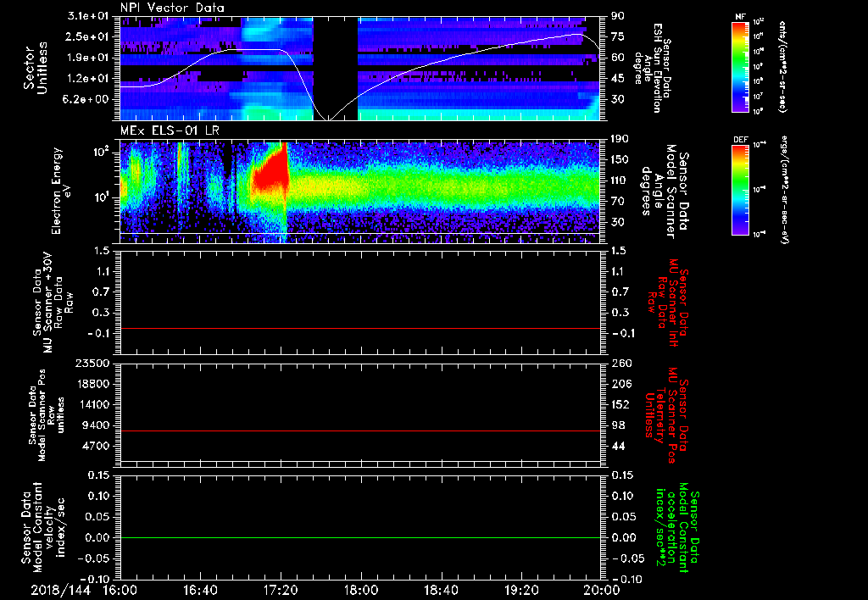Click the "4700" scanner position tick label
868x600 pixels.
[95, 446]
